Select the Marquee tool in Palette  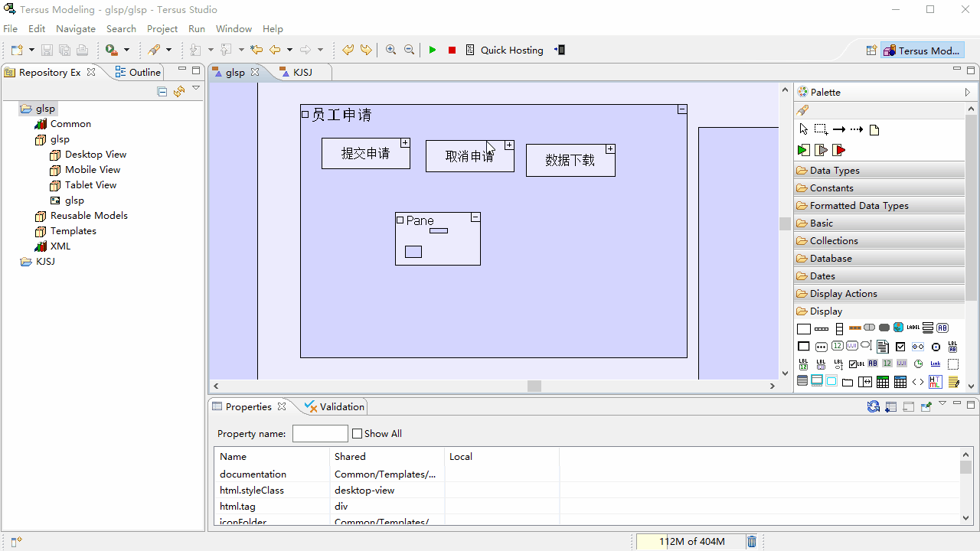(821, 129)
